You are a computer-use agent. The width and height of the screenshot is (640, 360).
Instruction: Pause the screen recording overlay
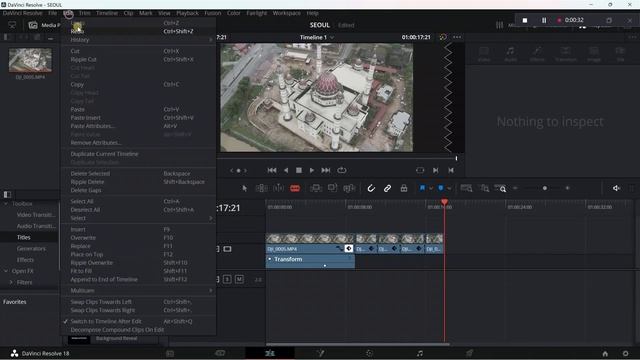pyautogui.click(x=544, y=20)
